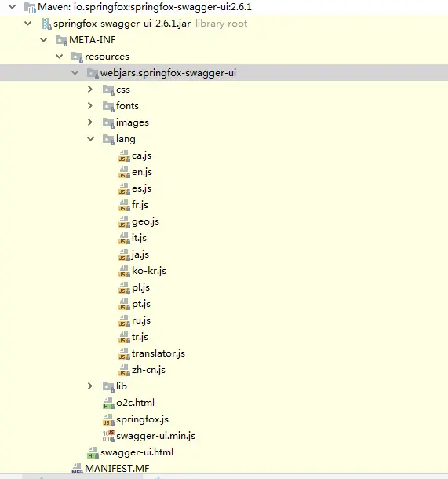Click the fonts folder icon
The image size is (448, 479).
click(108, 106)
